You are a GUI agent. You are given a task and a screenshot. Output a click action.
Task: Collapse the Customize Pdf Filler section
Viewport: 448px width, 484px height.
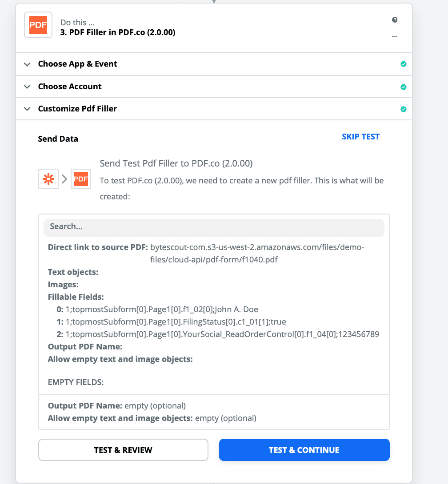pos(27,109)
